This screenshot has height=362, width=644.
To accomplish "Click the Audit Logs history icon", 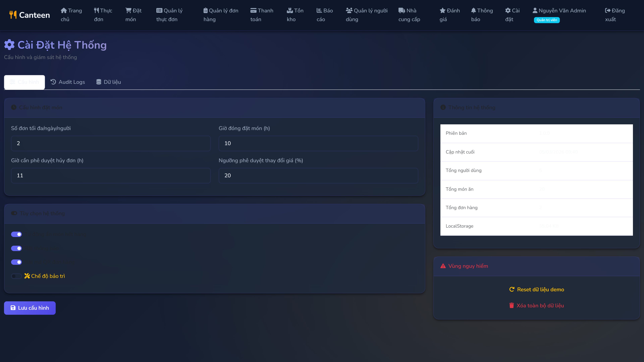I will point(53,82).
